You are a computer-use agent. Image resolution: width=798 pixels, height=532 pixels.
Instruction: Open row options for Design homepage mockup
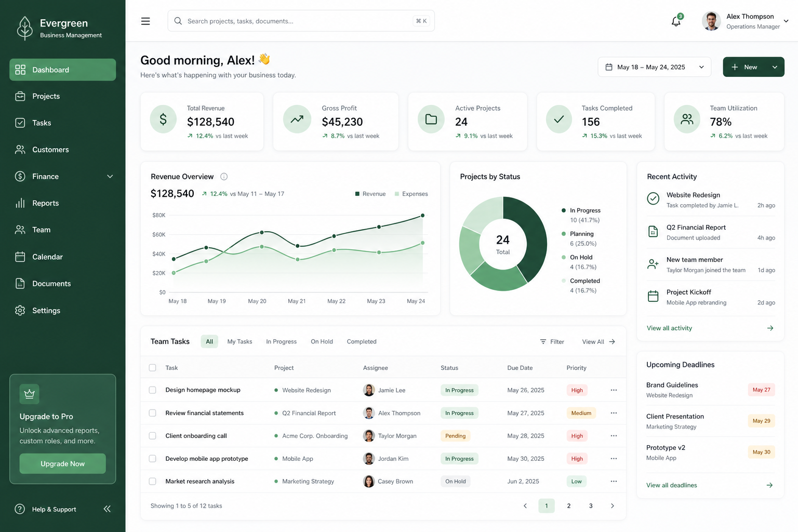pyautogui.click(x=614, y=390)
